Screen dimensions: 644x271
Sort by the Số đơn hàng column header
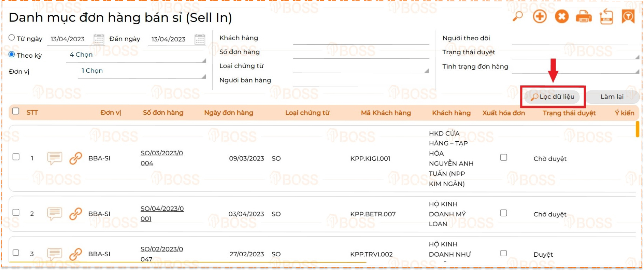[x=163, y=113]
